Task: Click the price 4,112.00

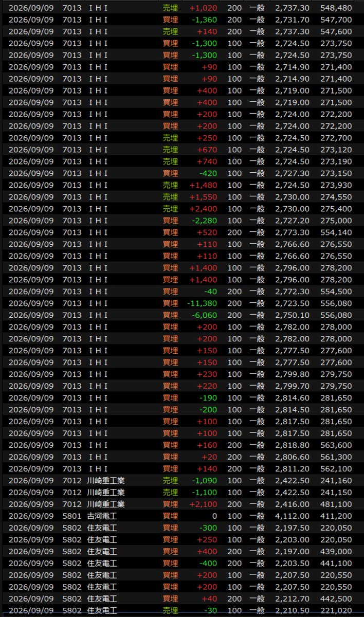Action: [293, 516]
